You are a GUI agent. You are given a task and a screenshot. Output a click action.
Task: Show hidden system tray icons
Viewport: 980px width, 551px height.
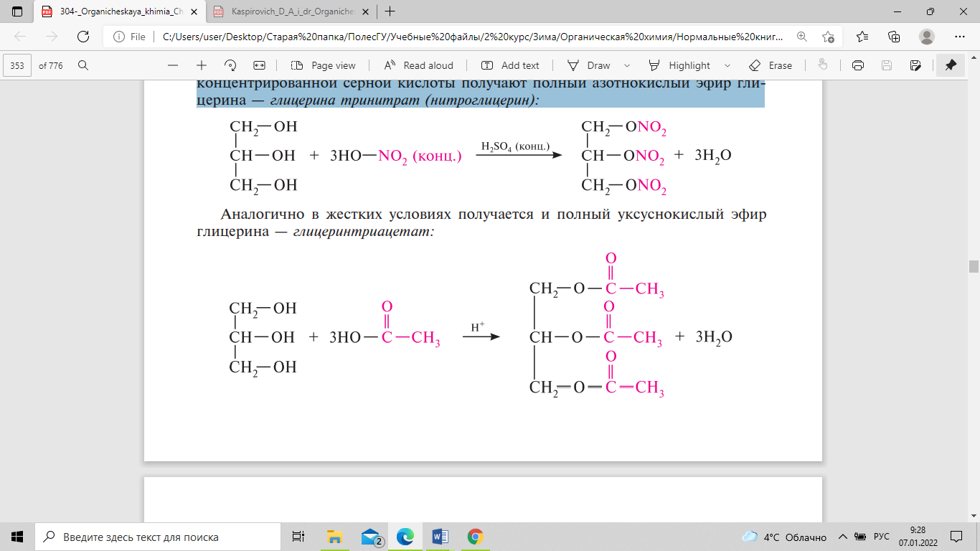tap(844, 537)
